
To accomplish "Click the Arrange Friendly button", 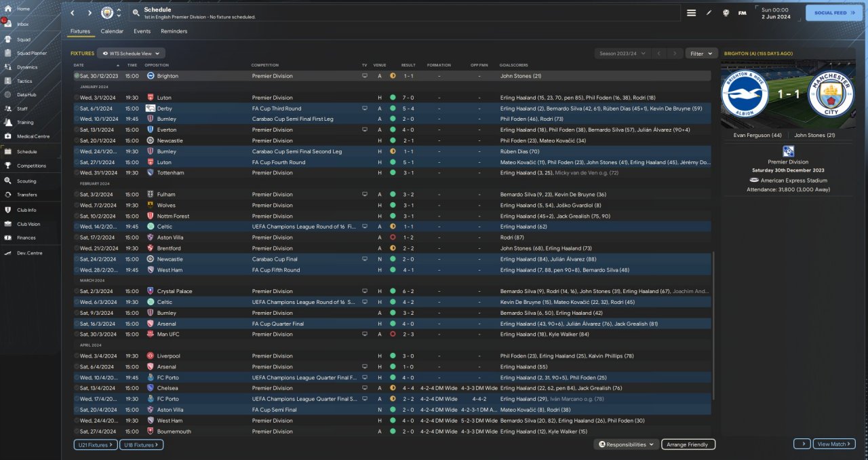I will [x=688, y=444].
